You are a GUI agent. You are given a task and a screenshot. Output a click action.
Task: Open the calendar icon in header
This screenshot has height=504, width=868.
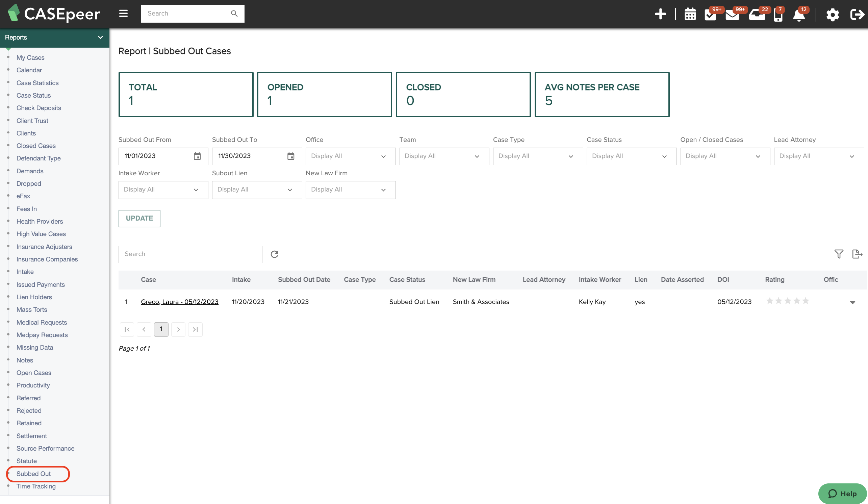pyautogui.click(x=690, y=15)
